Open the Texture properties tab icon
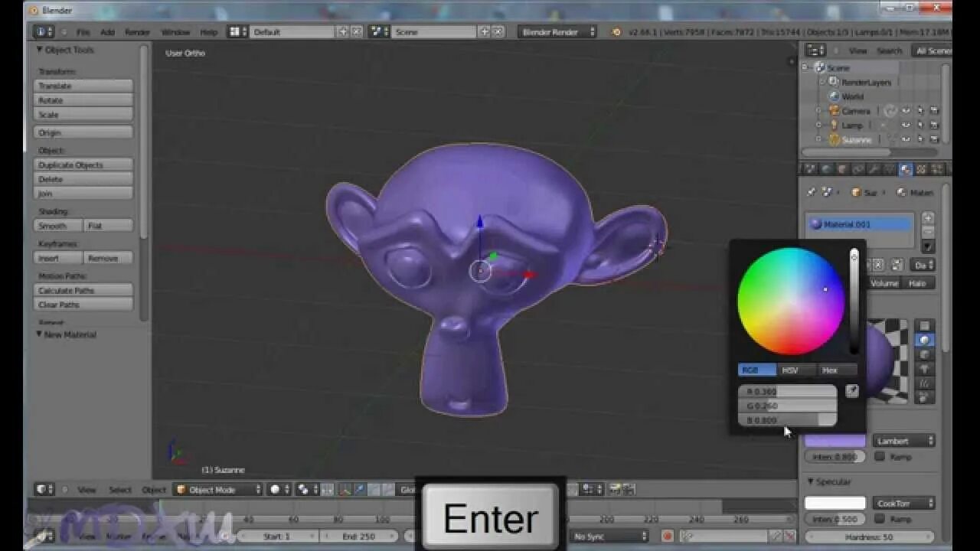This screenshot has height=551, width=980. (921, 170)
